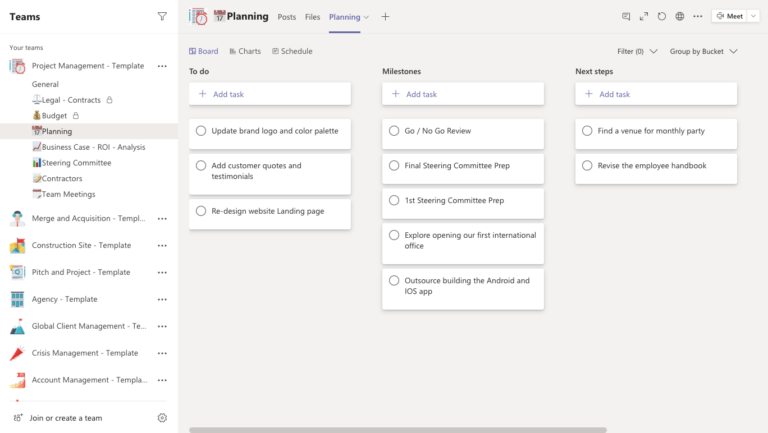This screenshot has width=768, height=433.
Task: Switch to the Posts tab
Action: [286, 17]
